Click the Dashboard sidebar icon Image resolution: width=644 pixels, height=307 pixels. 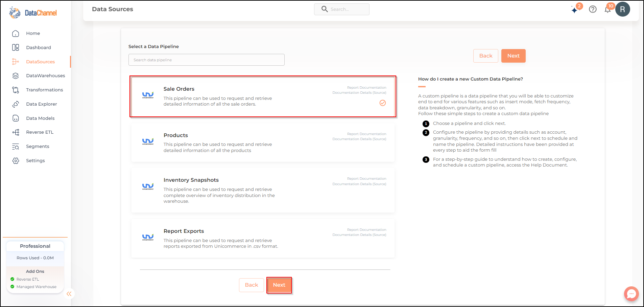tap(16, 48)
